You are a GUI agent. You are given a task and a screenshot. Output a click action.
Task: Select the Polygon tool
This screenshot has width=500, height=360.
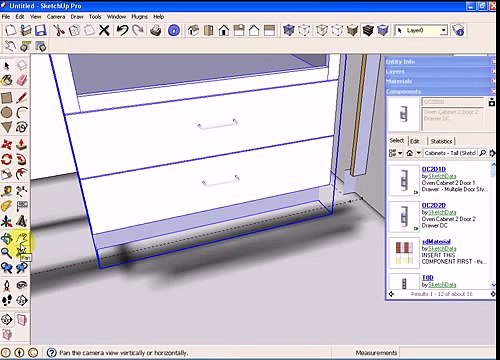(7, 127)
